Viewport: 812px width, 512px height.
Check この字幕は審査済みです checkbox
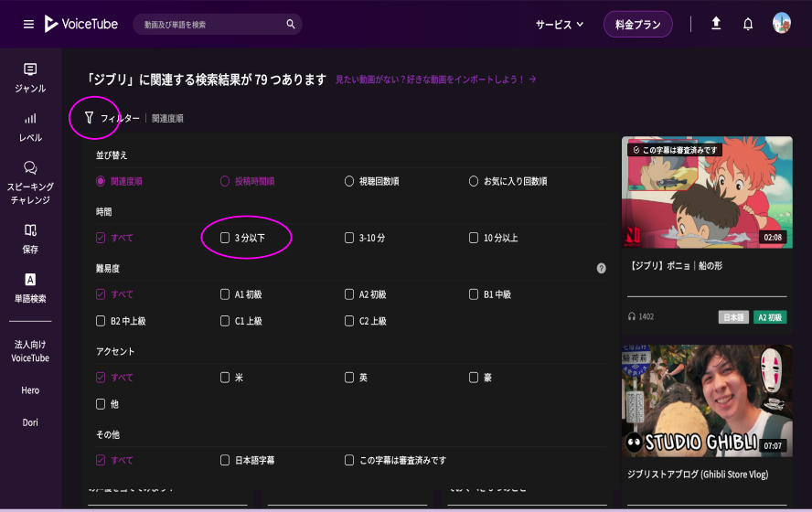pos(349,460)
